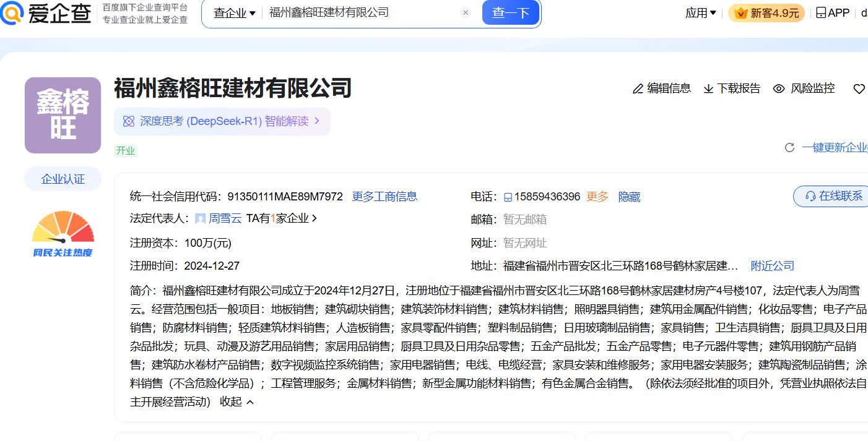This screenshot has height=441, width=868.
Task: Clear the search box with X icon
Action: point(466,13)
